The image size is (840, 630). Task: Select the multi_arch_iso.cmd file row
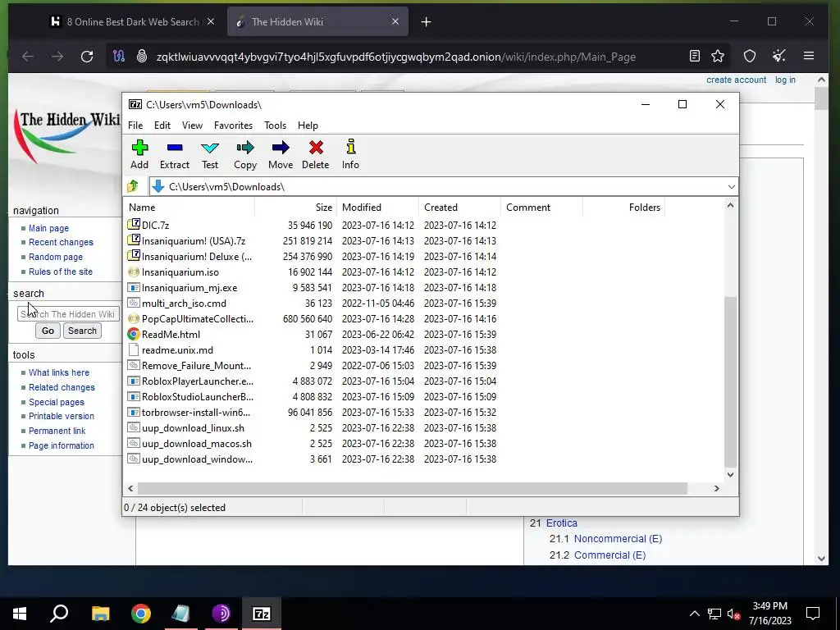coord(312,304)
